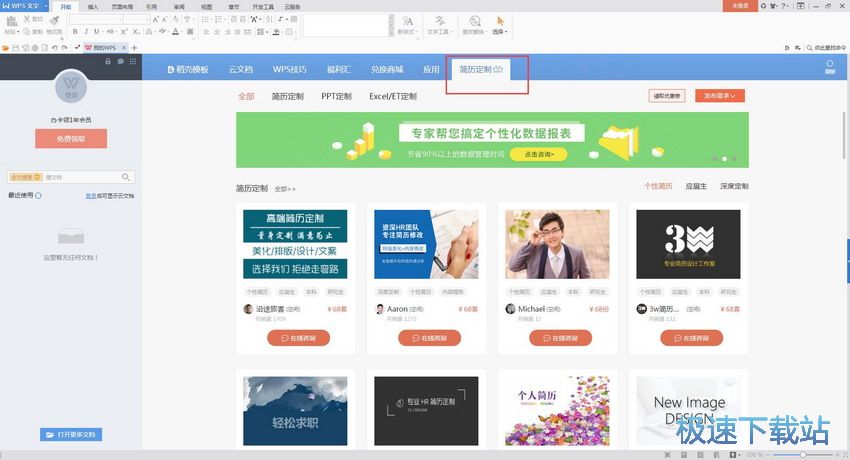850x460 pixels.
Task: Adjust the zoom slider in status bar
Action: 803,455
